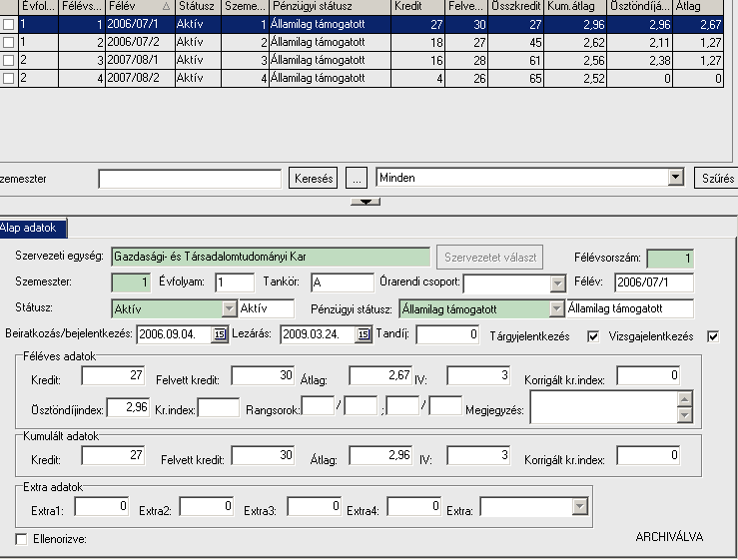This screenshot has height=560, width=738.
Task: Click Féléves adatok Felvett kredit field
Action: pos(263,375)
